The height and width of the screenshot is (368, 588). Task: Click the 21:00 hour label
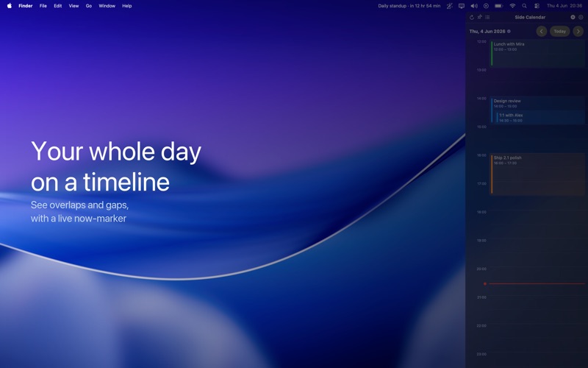tap(481, 297)
